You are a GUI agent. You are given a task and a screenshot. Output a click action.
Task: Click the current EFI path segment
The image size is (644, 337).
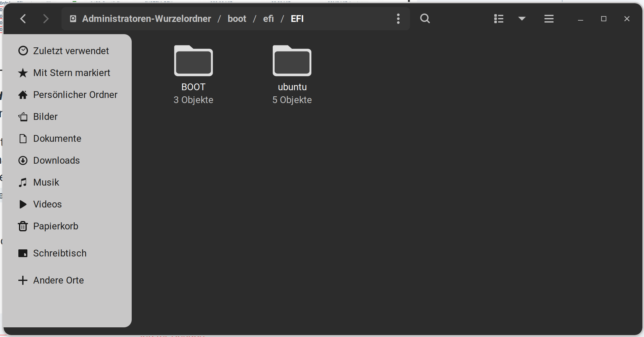click(x=297, y=19)
